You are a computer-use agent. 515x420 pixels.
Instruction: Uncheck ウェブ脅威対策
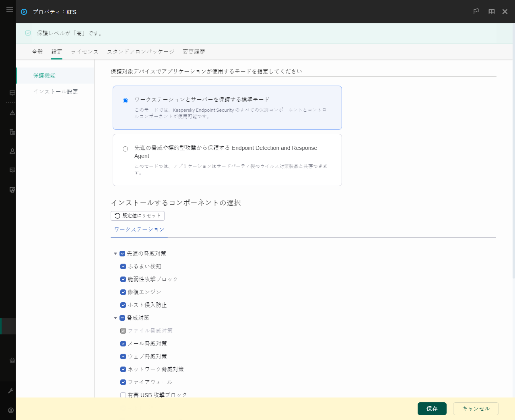point(123,356)
